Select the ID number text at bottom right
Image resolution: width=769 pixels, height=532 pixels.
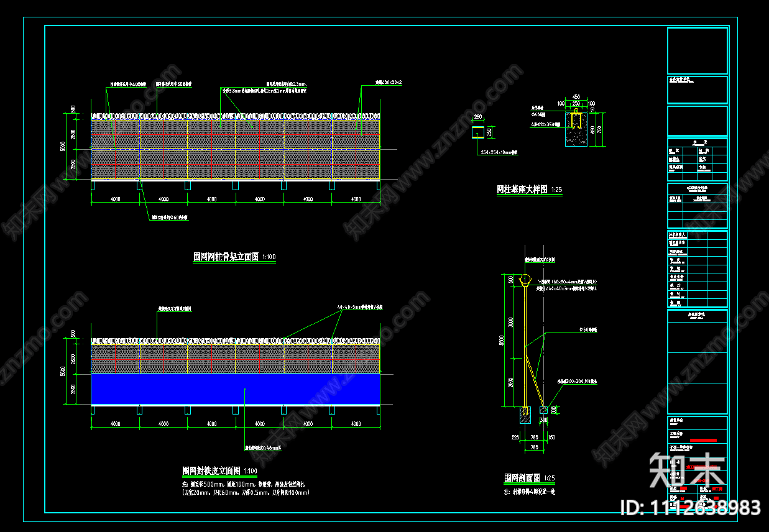point(690,508)
